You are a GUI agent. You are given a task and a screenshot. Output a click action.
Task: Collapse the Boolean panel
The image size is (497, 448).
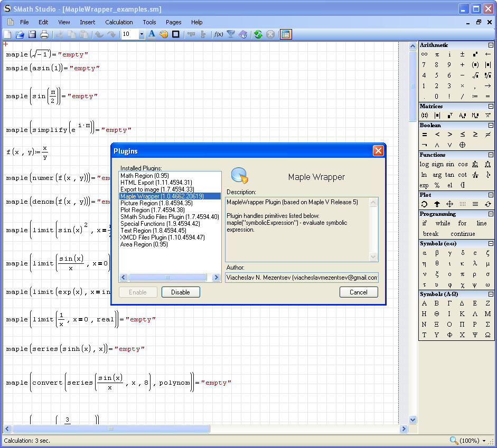[491, 126]
